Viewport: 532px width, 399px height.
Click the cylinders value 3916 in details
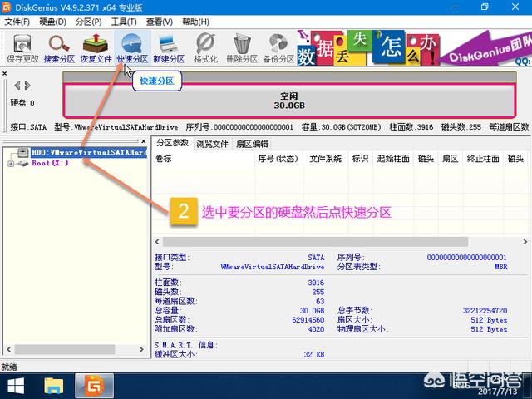point(316,283)
